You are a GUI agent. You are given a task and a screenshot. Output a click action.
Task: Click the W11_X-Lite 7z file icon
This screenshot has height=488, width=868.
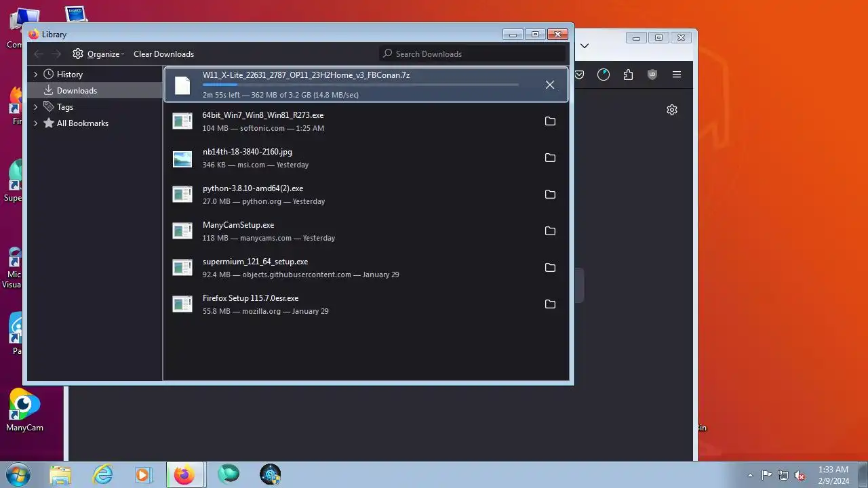point(182,85)
